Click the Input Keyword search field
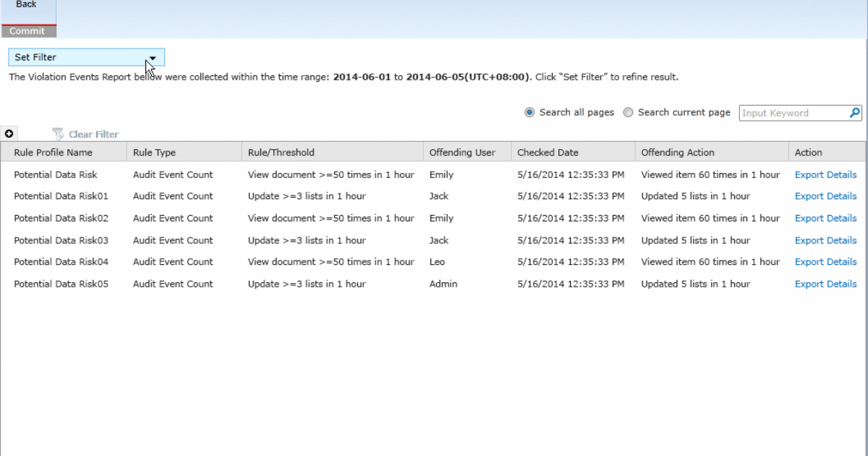Image resolution: width=868 pixels, height=456 pixels. 788,112
